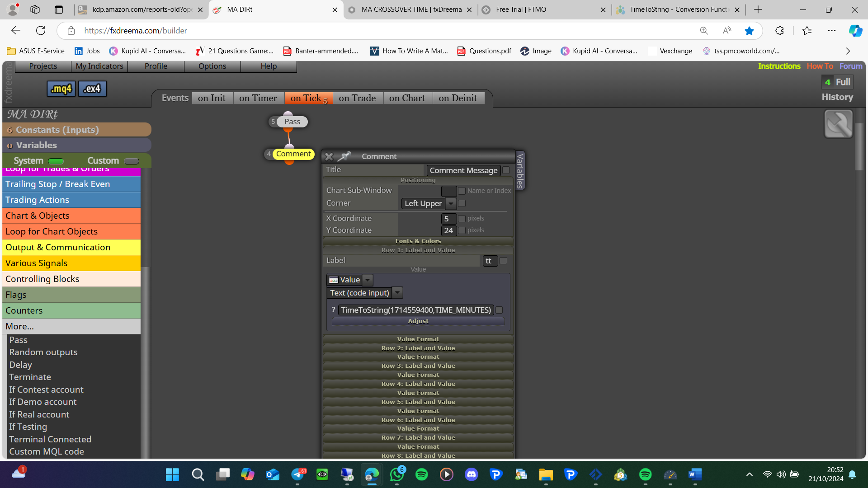
Task: Click the Full history button
Action: [x=837, y=82]
